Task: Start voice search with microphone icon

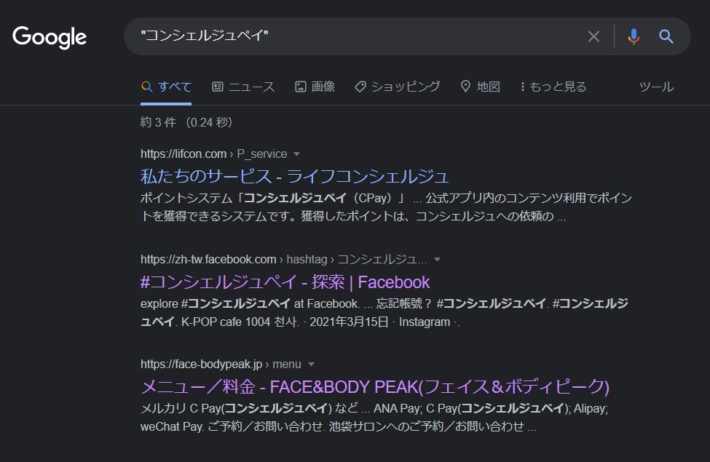Action: (x=633, y=36)
